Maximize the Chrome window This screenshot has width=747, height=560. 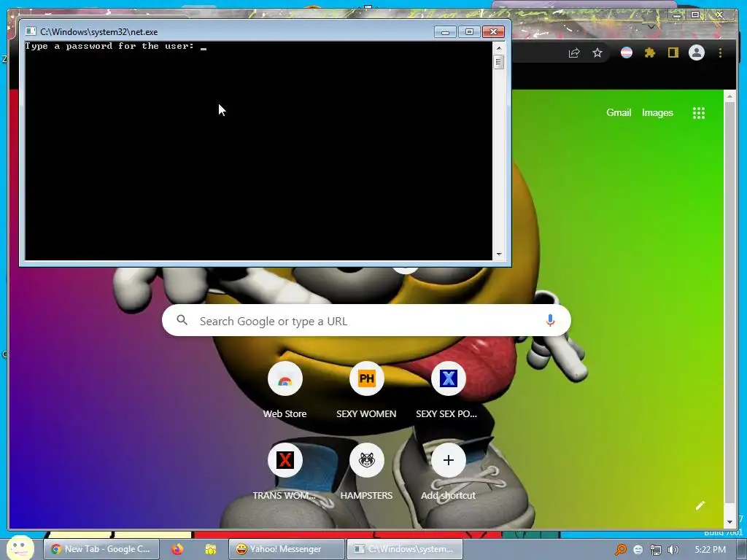pos(695,15)
